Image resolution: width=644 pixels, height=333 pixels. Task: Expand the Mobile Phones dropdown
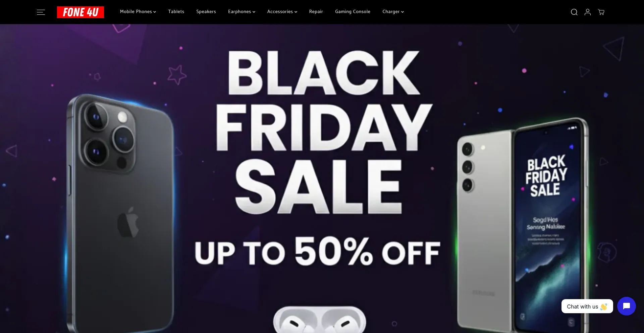[138, 12]
